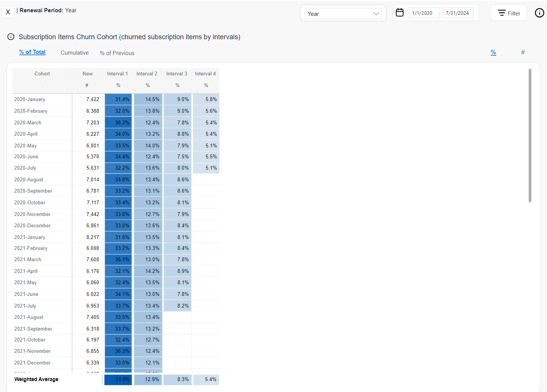Screen dimensions: 547x392
Task: Select the 2021-September cohort row label
Action: pos(33,329)
